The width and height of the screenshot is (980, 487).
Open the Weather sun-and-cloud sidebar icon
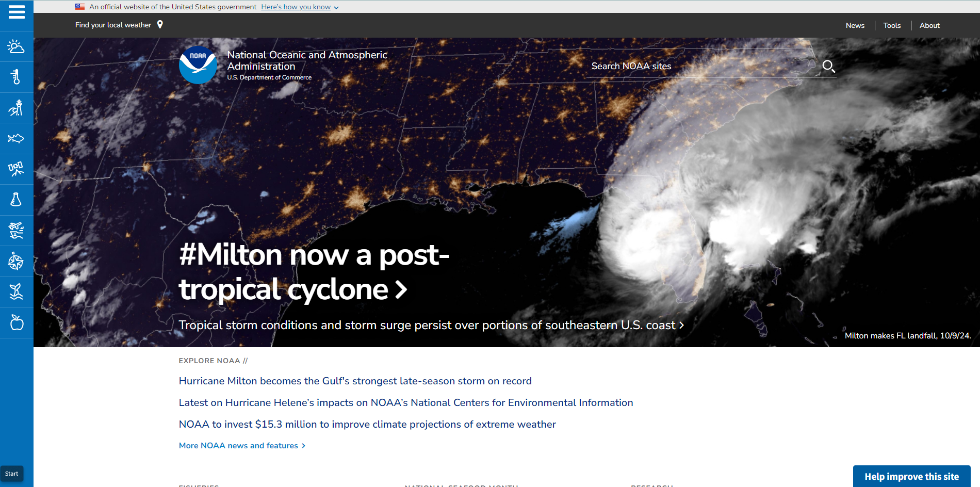[17, 46]
